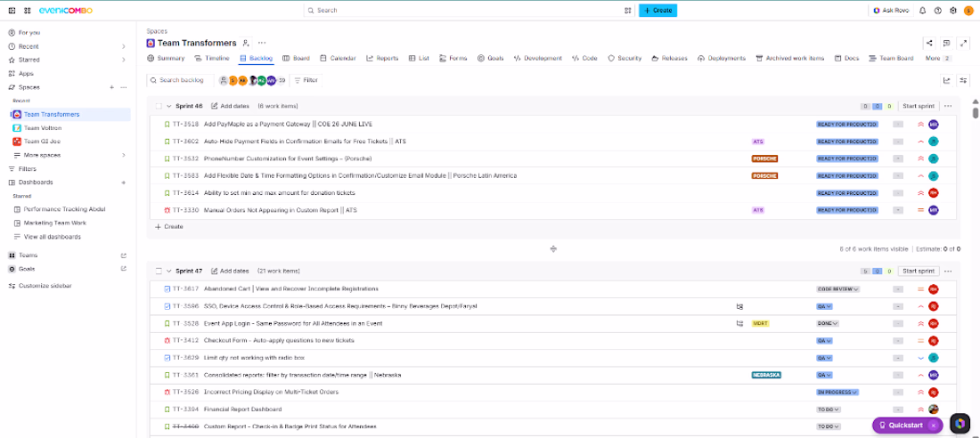This screenshot has width=980, height=438.
Task: Open the DONE status dropdown on TT-3528
Action: (x=828, y=324)
